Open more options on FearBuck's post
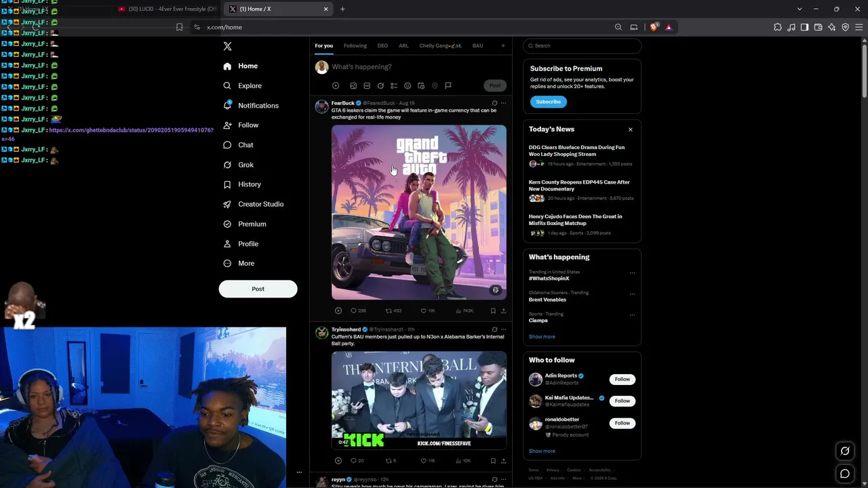The height and width of the screenshot is (488, 868). 503,103
